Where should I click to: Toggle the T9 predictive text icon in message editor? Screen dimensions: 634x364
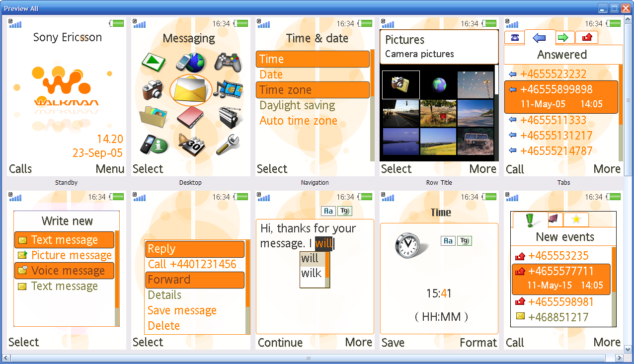click(x=345, y=211)
